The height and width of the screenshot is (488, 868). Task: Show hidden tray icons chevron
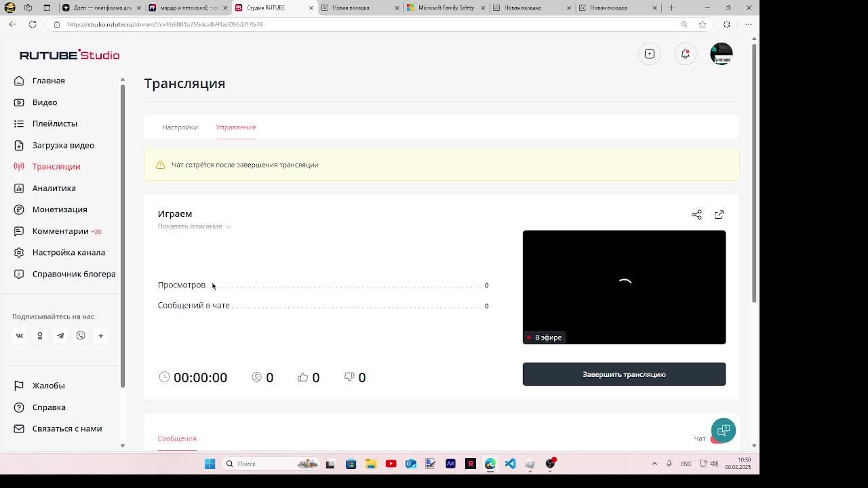click(654, 464)
